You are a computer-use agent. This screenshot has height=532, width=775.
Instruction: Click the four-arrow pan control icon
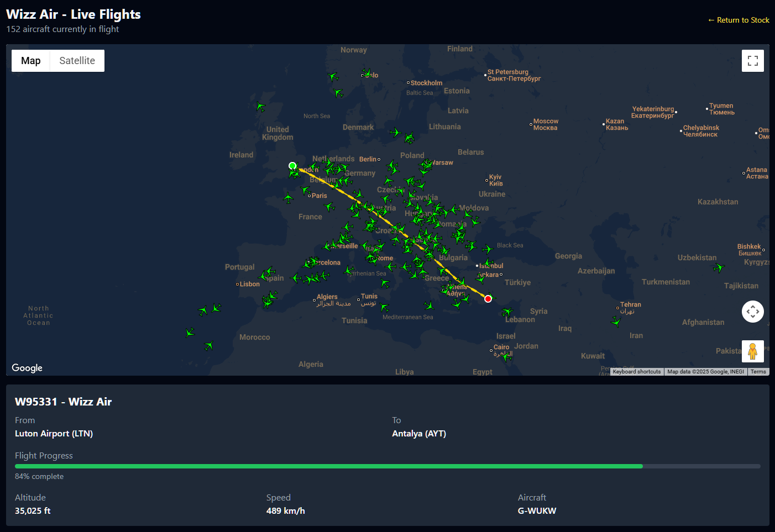tap(752, 311)
